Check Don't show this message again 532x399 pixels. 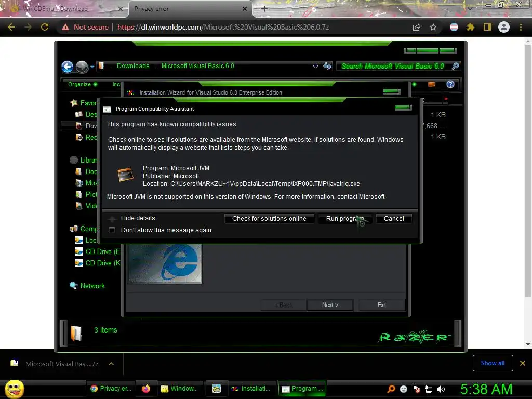coord(112,230)
